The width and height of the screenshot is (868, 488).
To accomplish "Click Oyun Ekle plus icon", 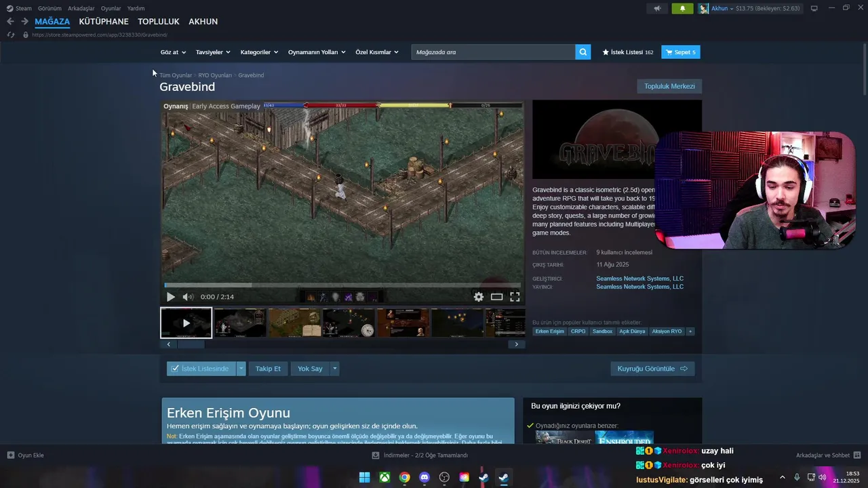I will 11,455.
